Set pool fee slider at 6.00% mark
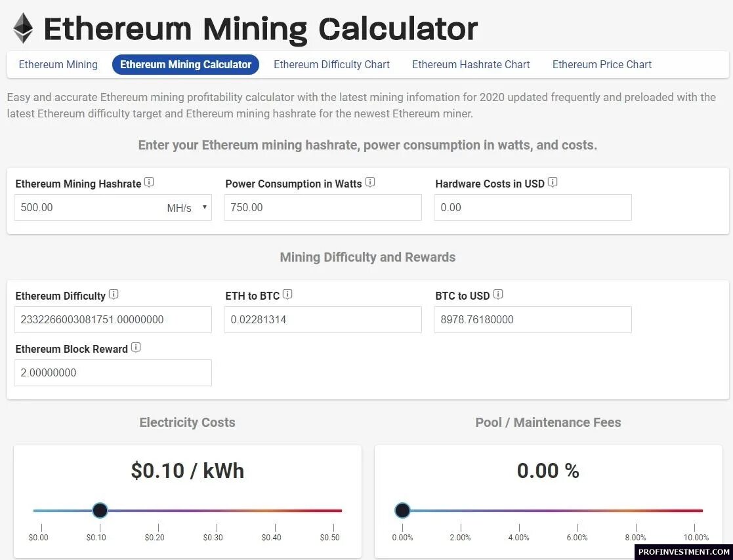733x560 pixels. coord(577,511)
